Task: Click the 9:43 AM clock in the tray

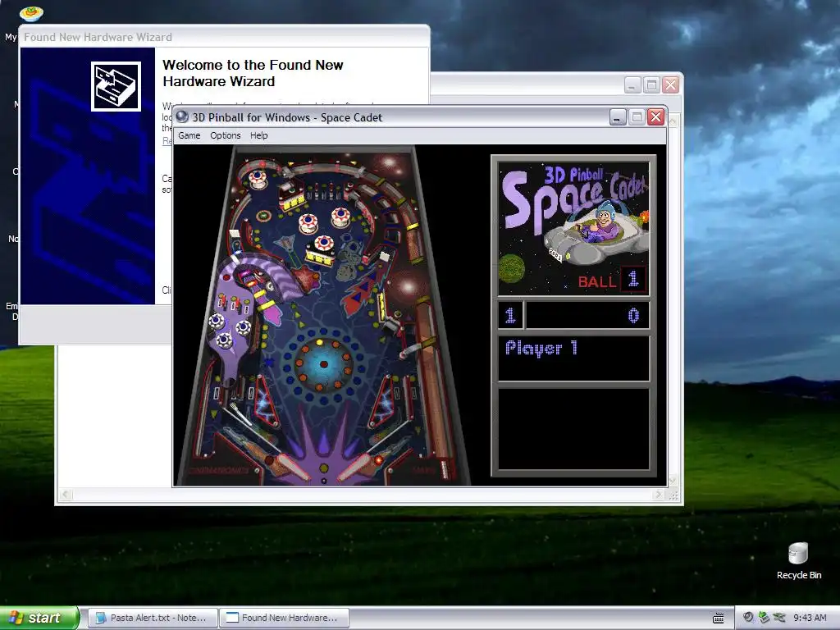Action: point(810,618)
